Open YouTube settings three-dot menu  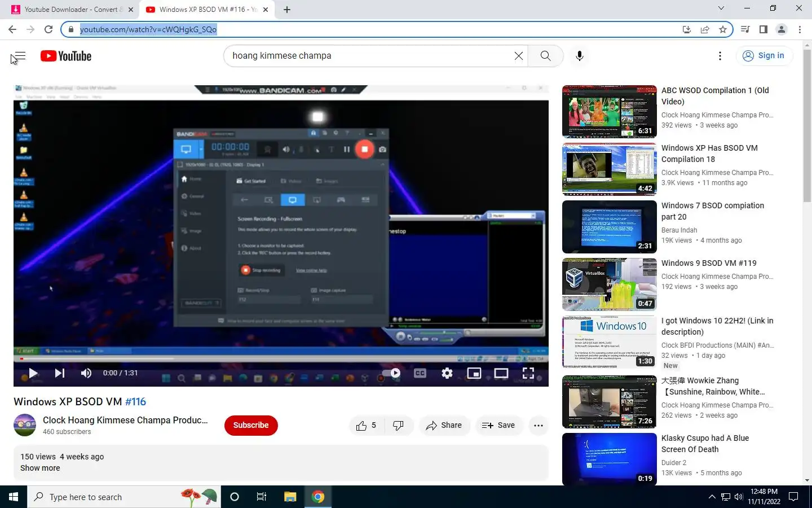pyautogui.click(x=720, y=56)
